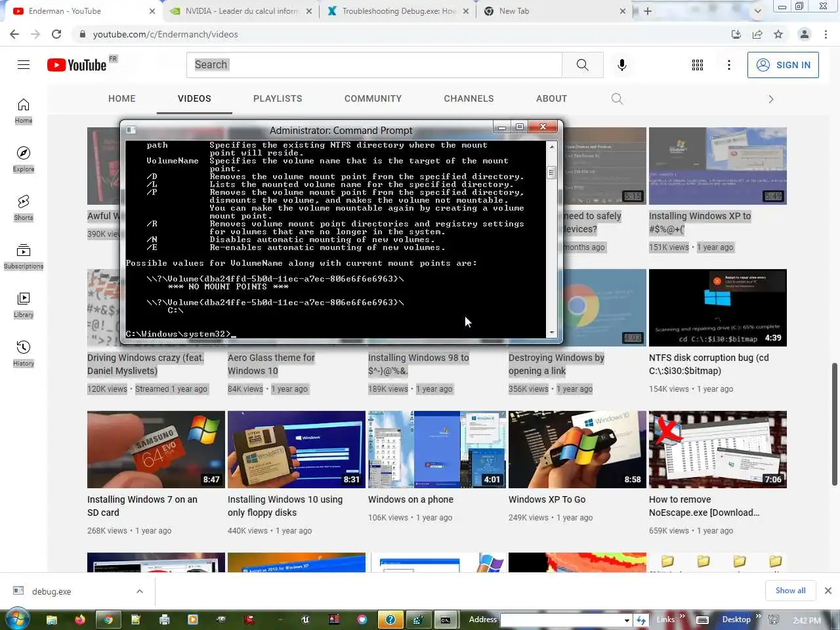Open YouTube settings three-dot menu
840x630 pixels.
click(728, 64)
